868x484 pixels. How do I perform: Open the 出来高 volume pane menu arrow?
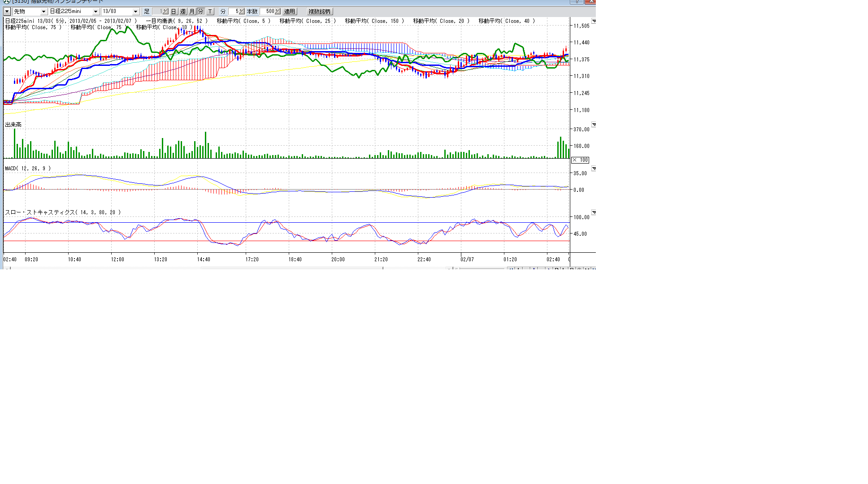[594, 125]
